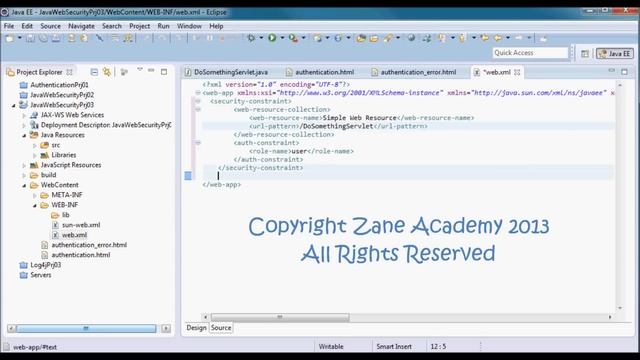Minimize the Project Explorer panel
The image size is (640, 360).
pos(151,71)
